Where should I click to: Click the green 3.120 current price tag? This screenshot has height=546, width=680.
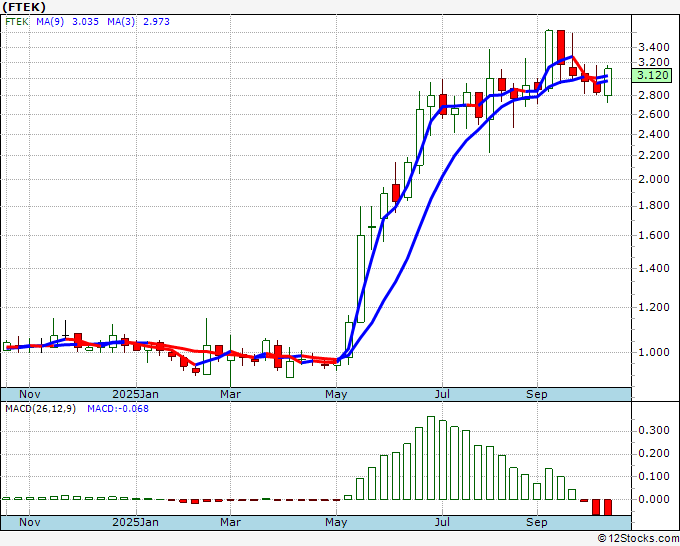click(652, 75)
